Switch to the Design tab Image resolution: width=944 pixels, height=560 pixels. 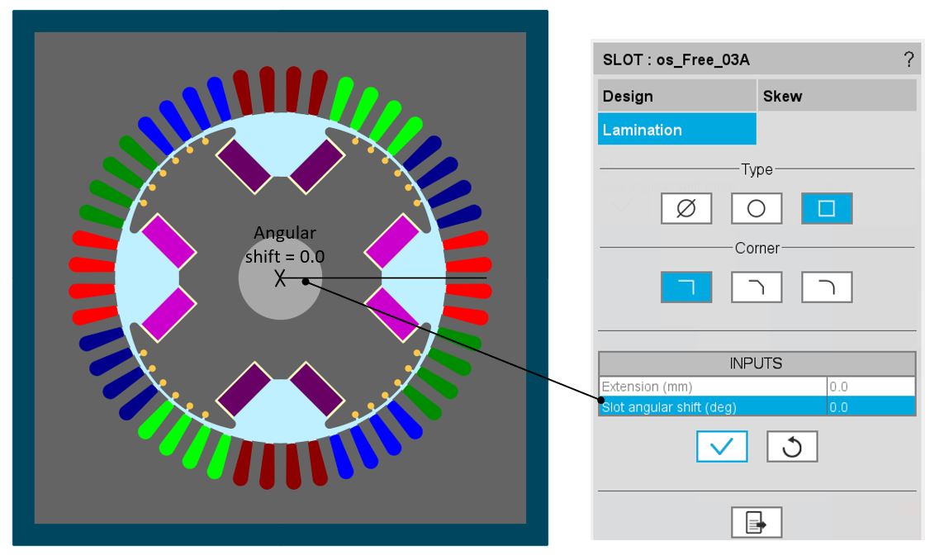(676, 96)
